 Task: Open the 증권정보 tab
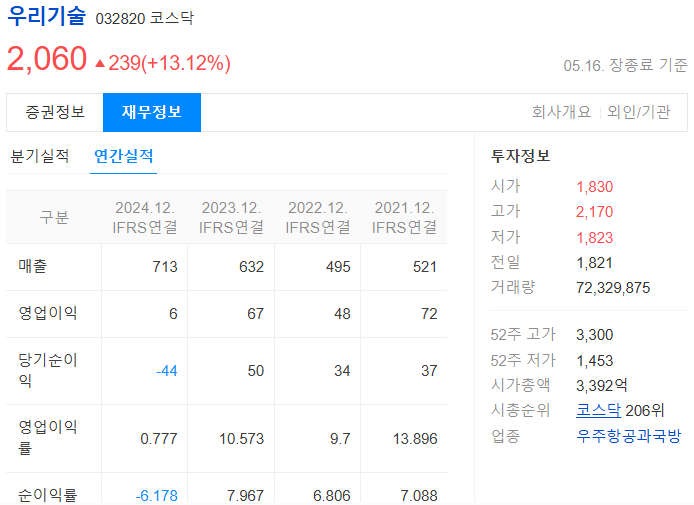coord(55,112)
